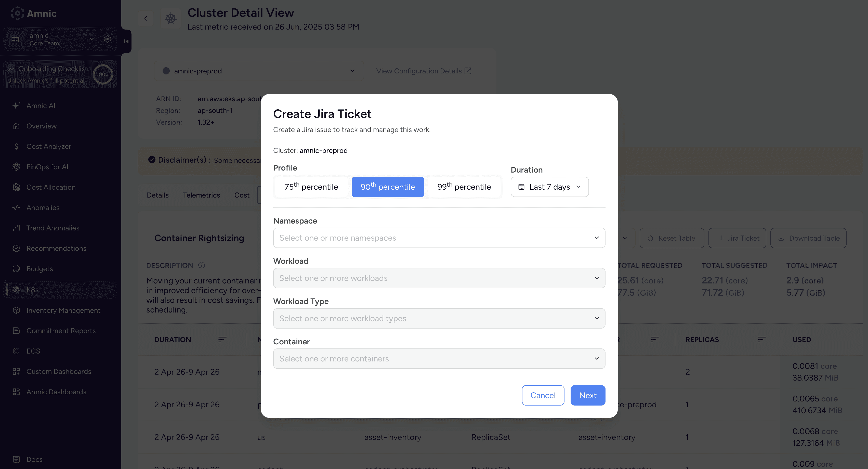This screenshot has width=868, height=469.
Task: Click the 100% onboarding progress circle
Action: pos(103,74)
